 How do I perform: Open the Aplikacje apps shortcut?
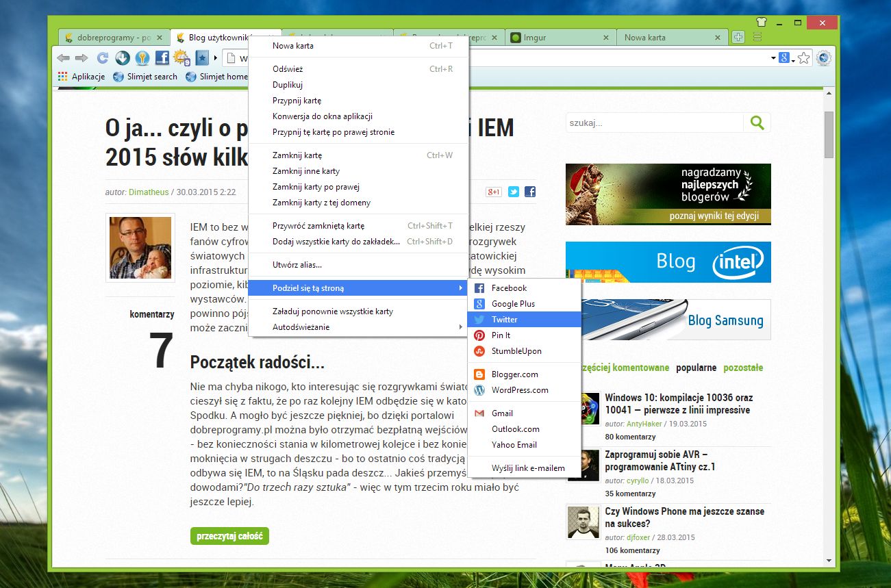click(x=81, y=77)
